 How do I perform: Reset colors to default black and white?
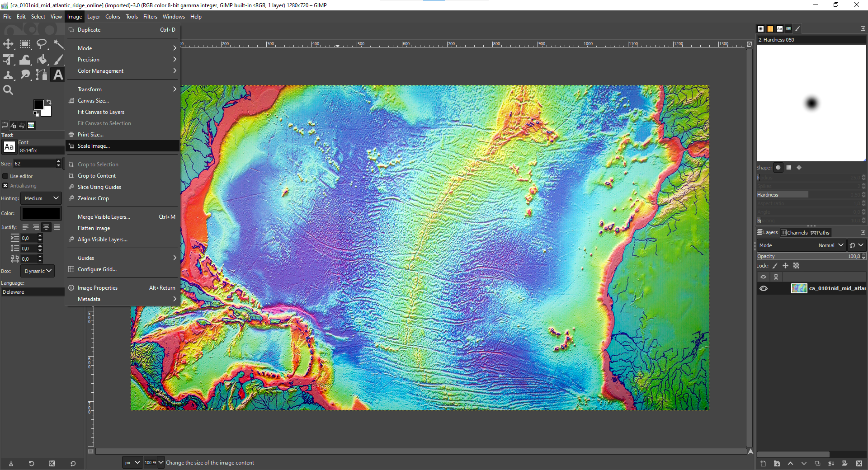pyautogui.click(x=36, y=114)
